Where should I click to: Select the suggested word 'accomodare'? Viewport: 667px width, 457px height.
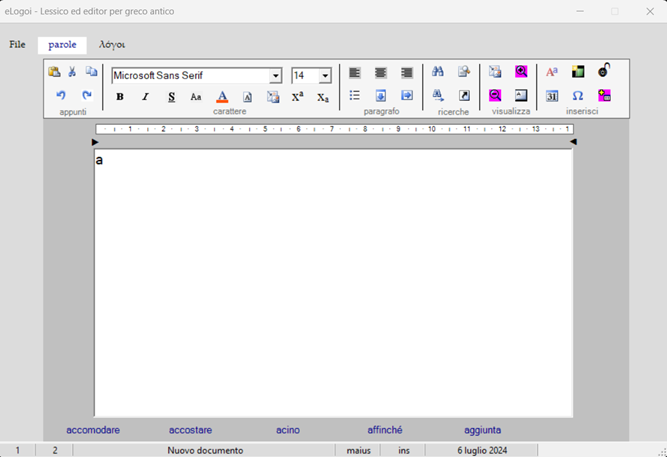coord(93,430)
